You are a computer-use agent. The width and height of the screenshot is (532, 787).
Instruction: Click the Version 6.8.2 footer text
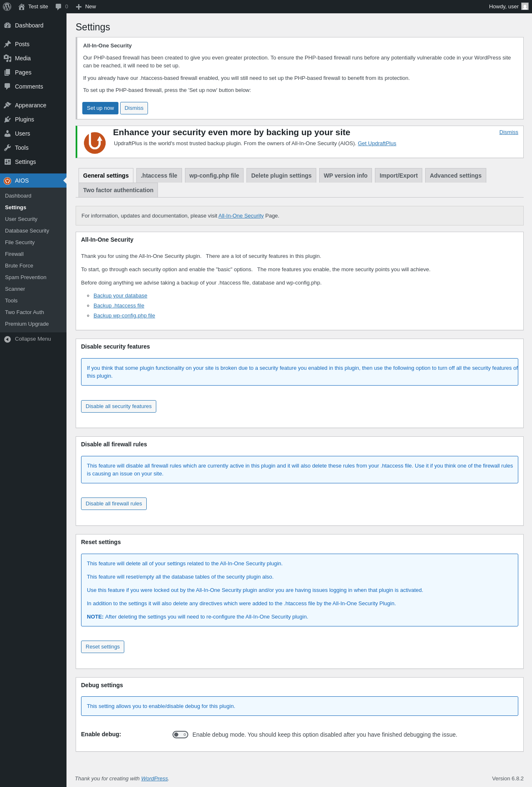click(507, 779)
